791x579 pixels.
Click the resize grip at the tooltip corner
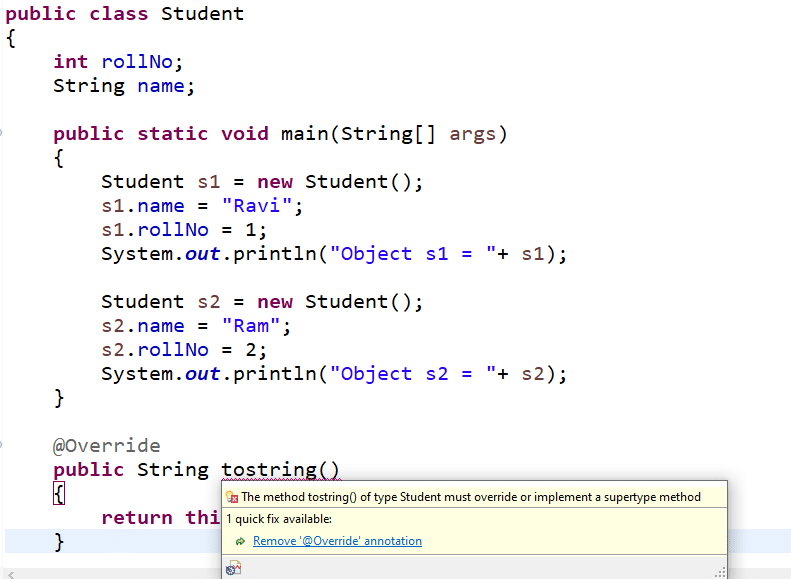tap(720, 572)
